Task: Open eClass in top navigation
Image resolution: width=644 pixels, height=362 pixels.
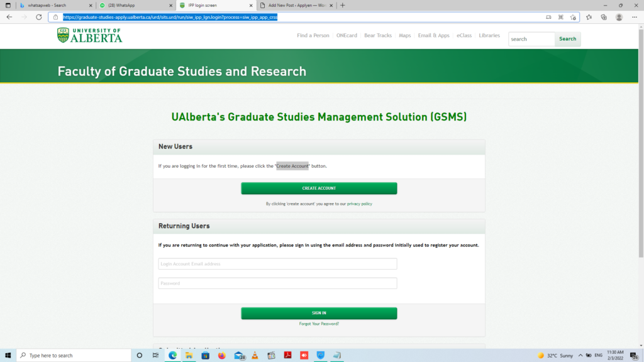Action: [464, 36]
